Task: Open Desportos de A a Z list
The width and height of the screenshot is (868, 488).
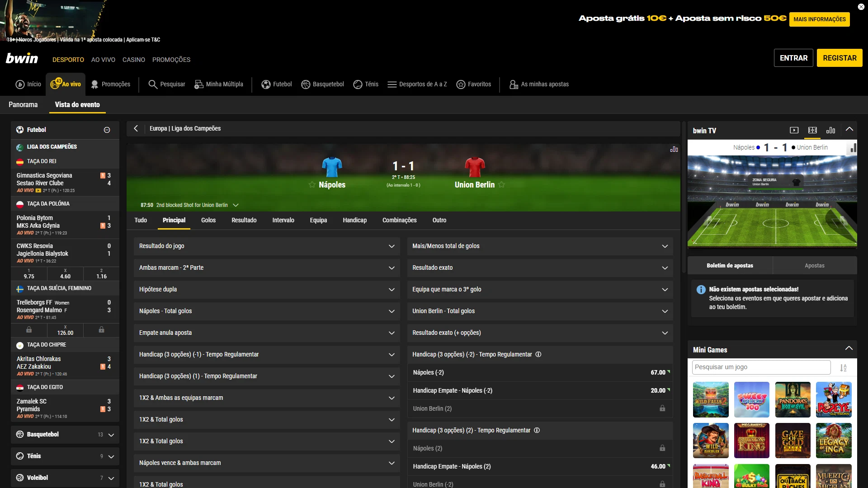Action: tap(417, 84)
